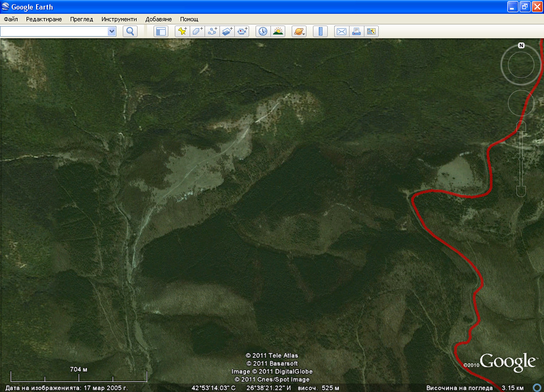Restore down the Google Earth window

(x=525, y=7)
